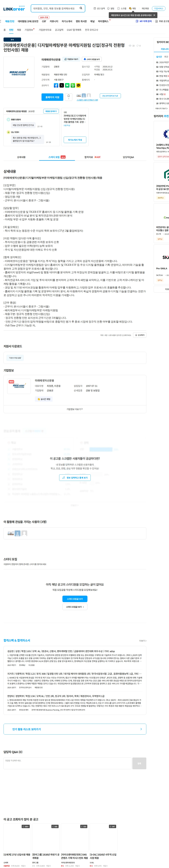The image size is (169, 868).
Task: Open 대외활동/교육/공모전 menu
Action: click(x=28, y=21)
